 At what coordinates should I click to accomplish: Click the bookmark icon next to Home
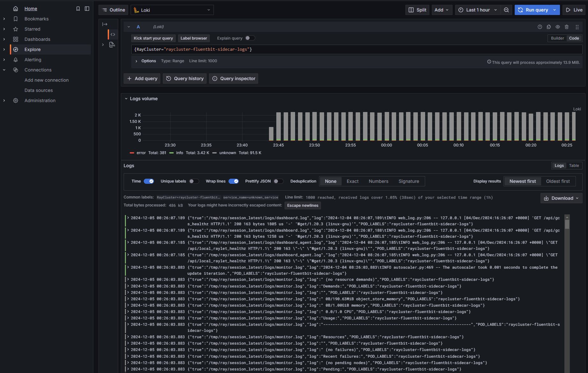(x=78, y=9)
